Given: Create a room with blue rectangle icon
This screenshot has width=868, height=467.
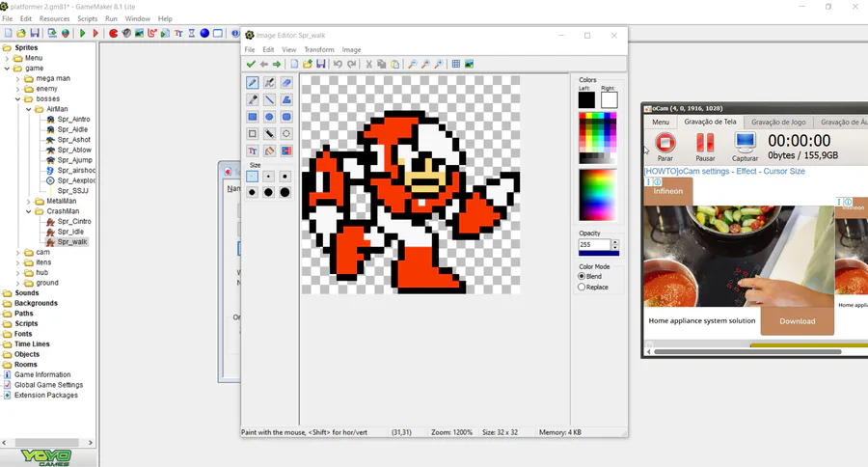Looking at the screenshot, I should pos(218,33).
